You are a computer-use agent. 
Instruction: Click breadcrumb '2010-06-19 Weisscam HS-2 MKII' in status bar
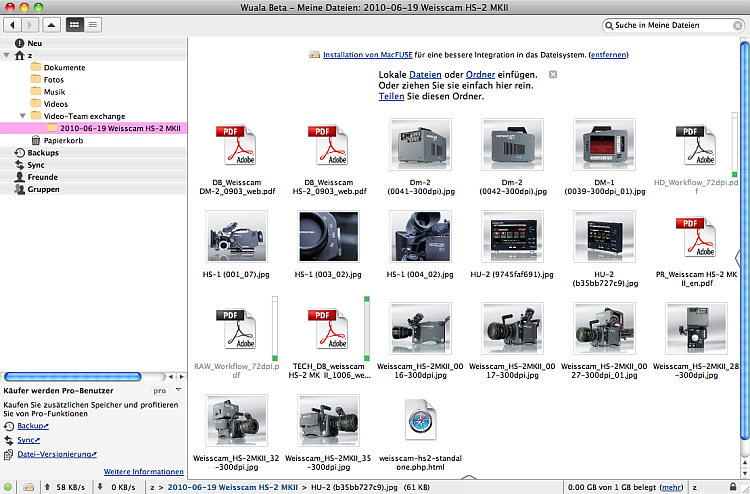pyautogui.click(x=232, y=487)
